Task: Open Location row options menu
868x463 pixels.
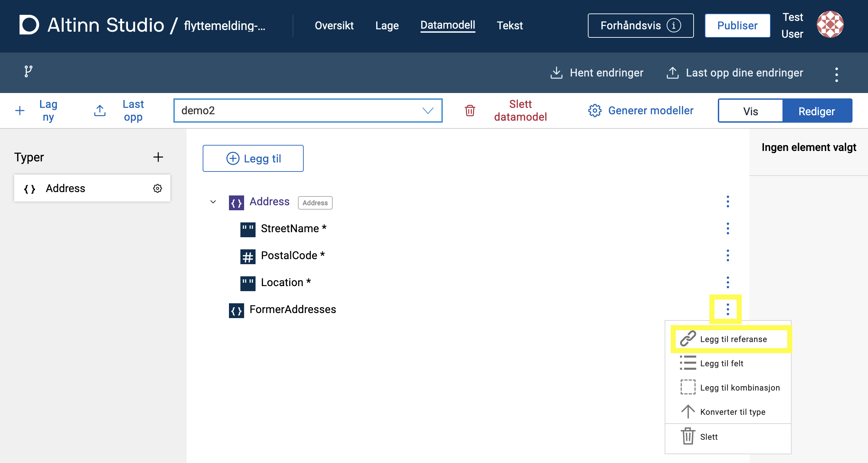Action: [x=728, y=283]
